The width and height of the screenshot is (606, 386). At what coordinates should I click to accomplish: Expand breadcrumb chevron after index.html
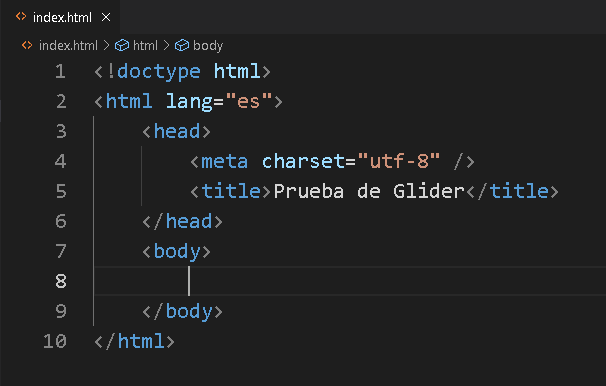pyautogui.click(x=107, y=46)
